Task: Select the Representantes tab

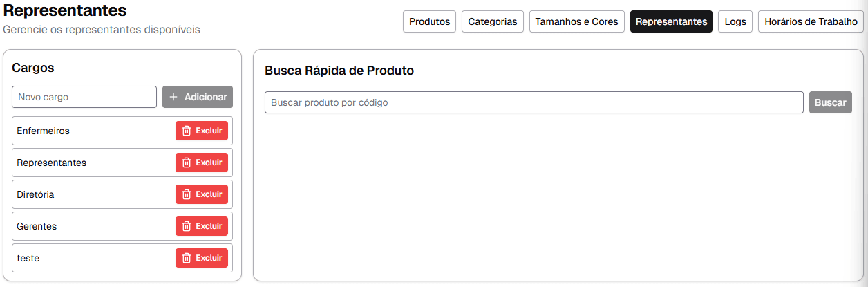Action: (x=671, y=21)
